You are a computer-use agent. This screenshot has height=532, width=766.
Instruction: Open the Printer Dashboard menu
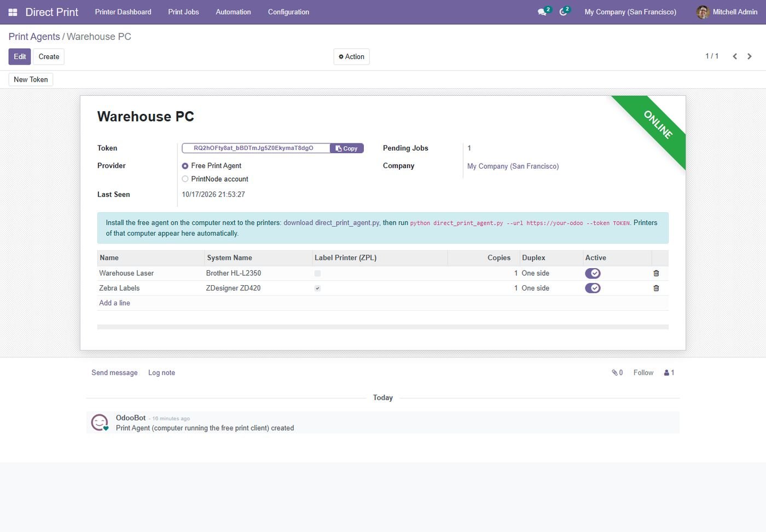[x=123, y=12]
